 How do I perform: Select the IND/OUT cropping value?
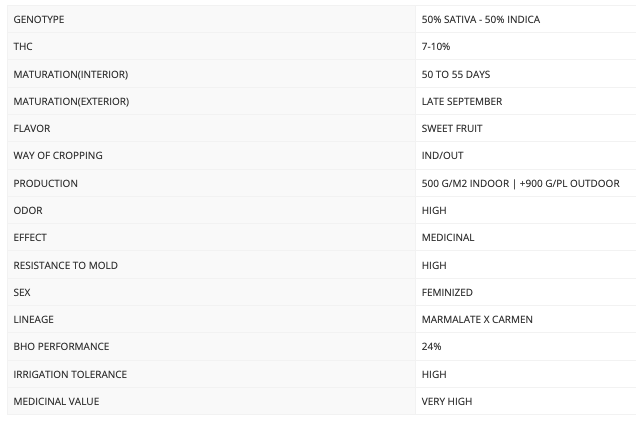tap(442, 156)
